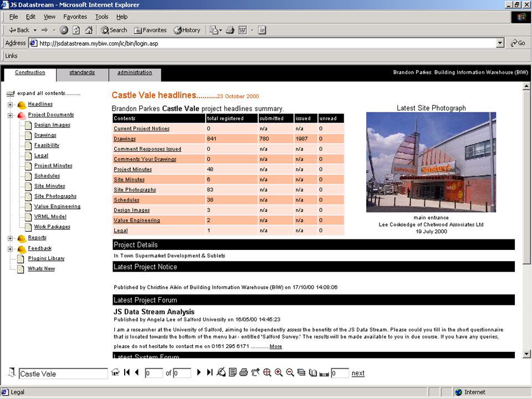
Task: Open Current Project Notices link
Action: 141,129
